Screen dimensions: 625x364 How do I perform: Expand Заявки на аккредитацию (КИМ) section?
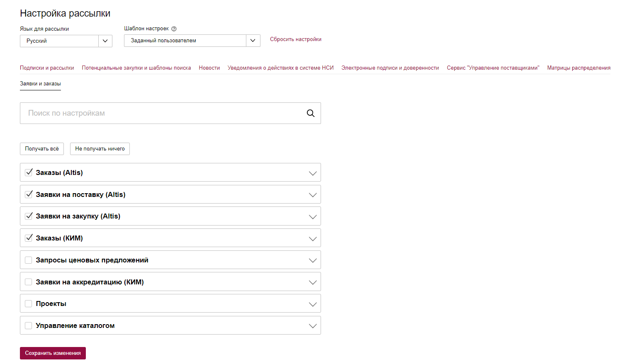pyautogui.click(x=313, y=282)
